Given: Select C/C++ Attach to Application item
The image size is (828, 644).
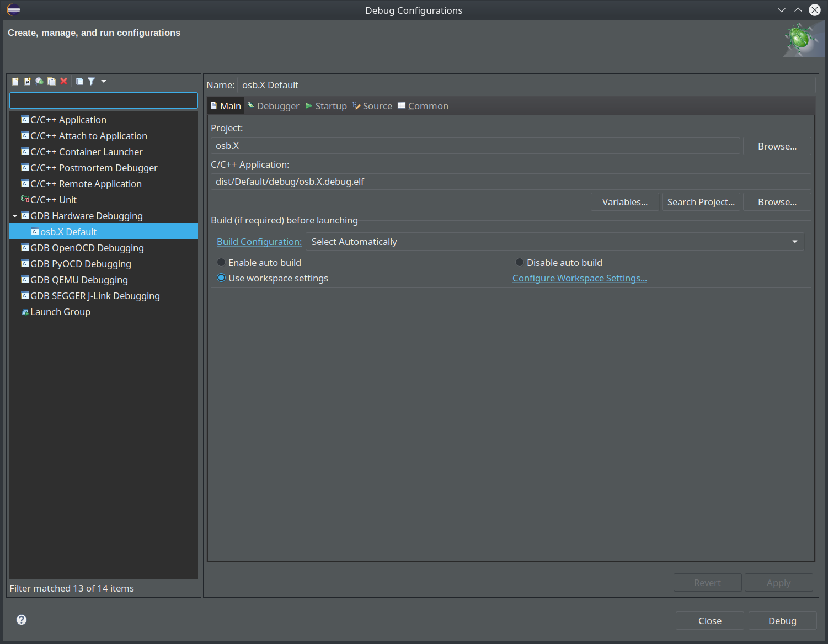Looking at the screenshot, I should coord(89,136).
